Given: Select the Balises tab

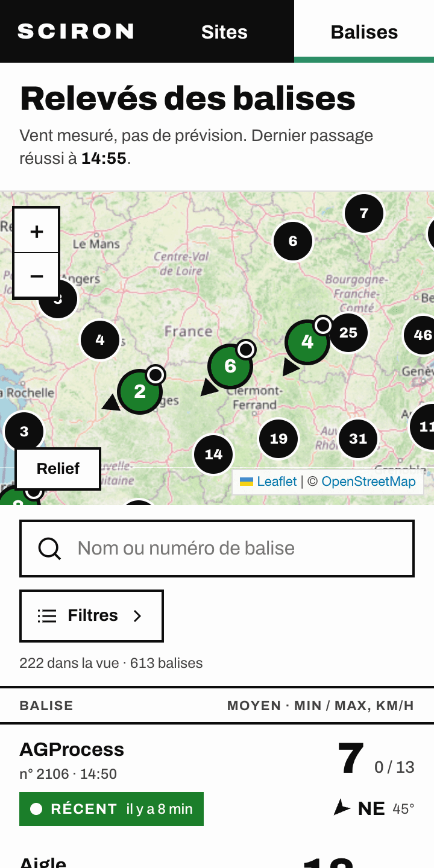Looking at the screenshot, I should (364, 32).
